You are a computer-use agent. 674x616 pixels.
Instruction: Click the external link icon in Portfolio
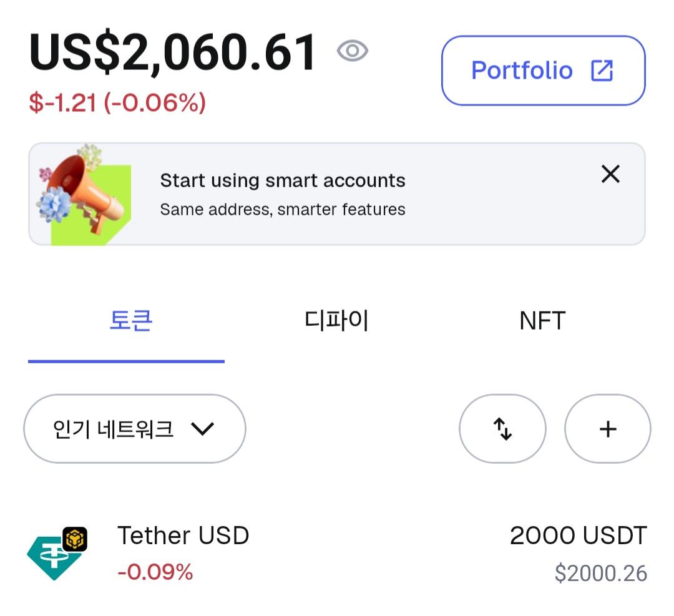coord(602,71)
